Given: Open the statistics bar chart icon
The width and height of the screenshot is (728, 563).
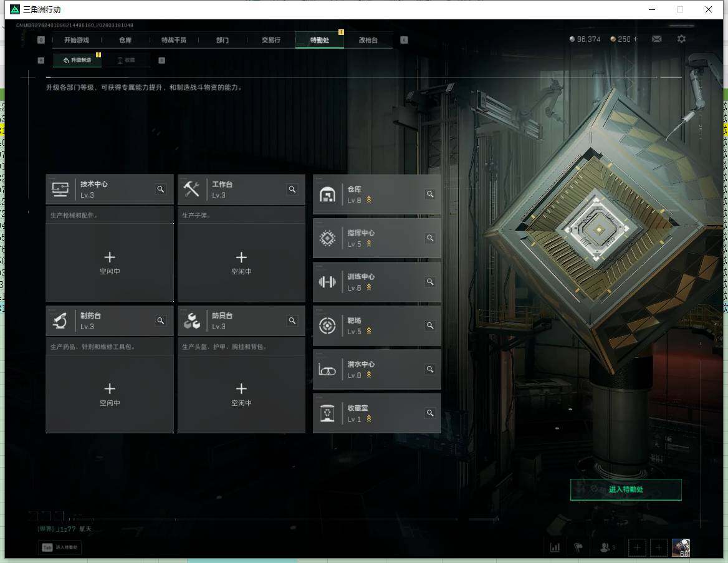Looking at the screenshot, I should (555, 547).
